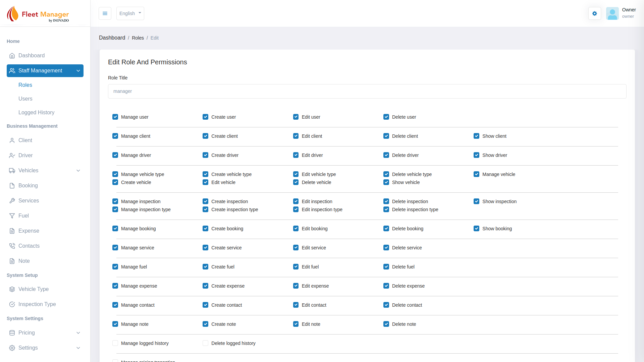Viewport: 644px width, 362px height.
Task: Collapse the Staff Management menu
Action: point(78,71)
